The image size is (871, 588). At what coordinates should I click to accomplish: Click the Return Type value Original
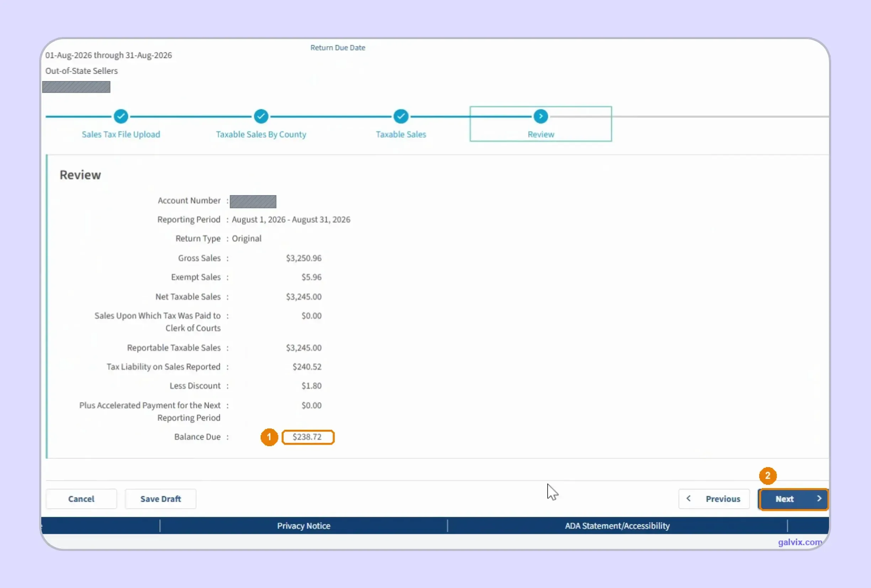(247, 239)
